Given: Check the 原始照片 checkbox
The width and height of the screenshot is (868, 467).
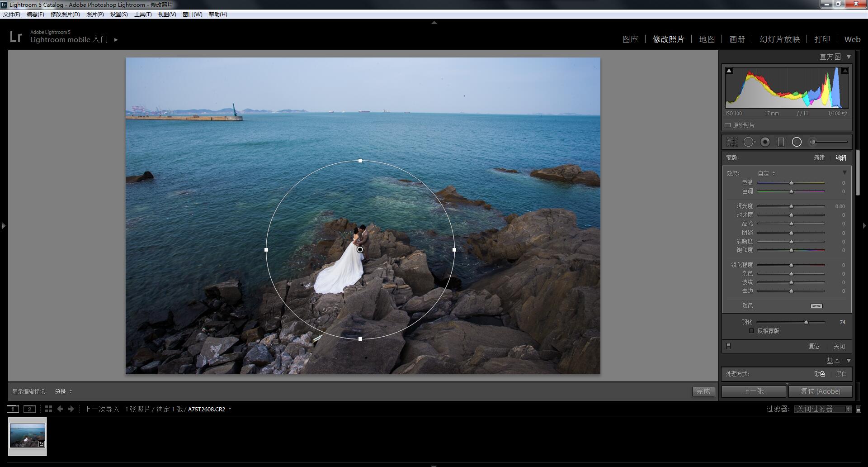Looking at the screenshot, I should [728, 125].
